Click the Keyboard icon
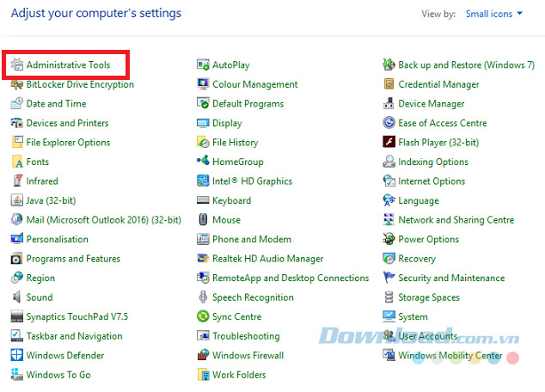This screenshot has height=392, width=545. point(203,199)
